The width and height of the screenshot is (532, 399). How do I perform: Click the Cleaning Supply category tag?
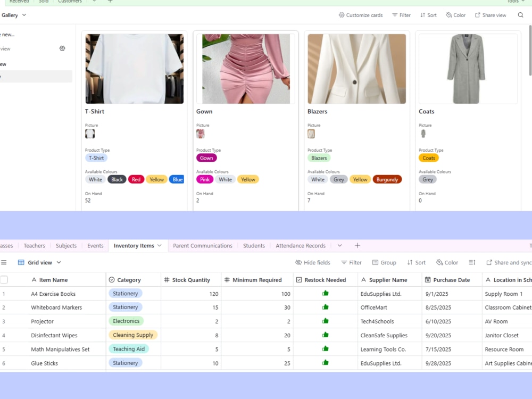click(x=133, y=335)
